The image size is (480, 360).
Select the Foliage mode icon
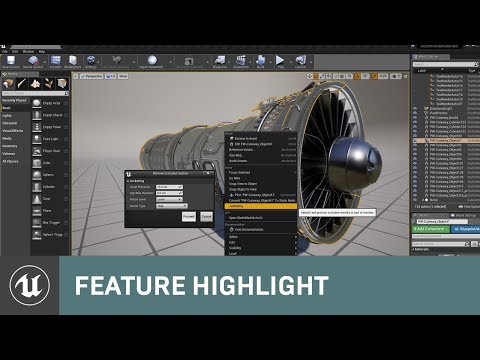(49, 83)
